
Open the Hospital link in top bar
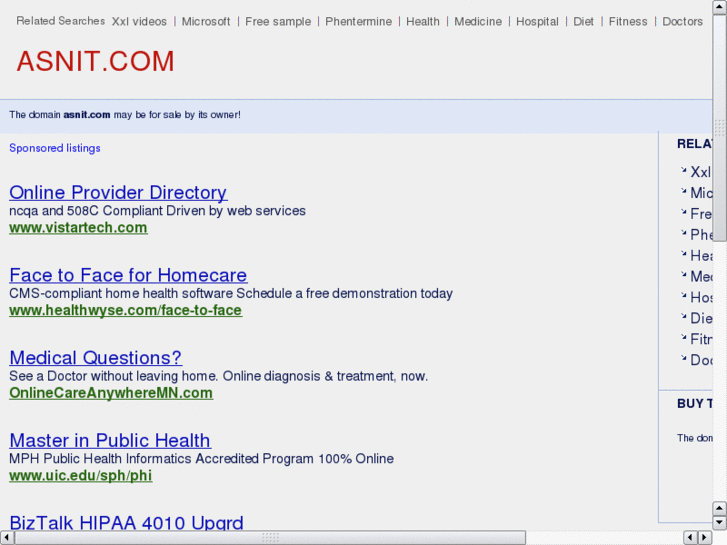(x=537, y=21)
